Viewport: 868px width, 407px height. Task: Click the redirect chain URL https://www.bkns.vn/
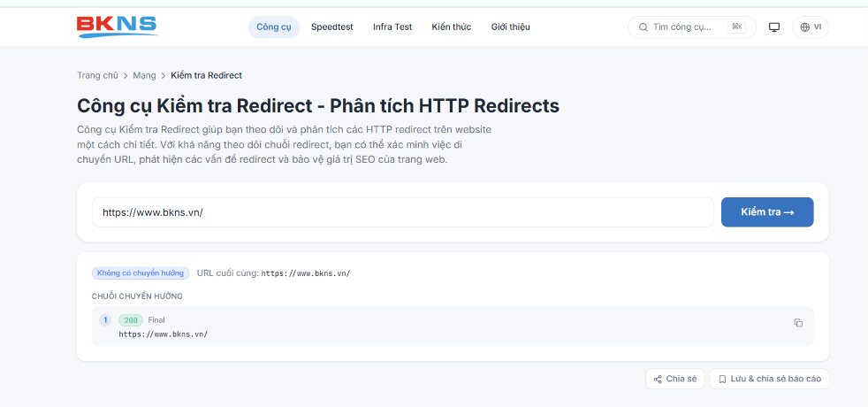click(x=164, y=334)
